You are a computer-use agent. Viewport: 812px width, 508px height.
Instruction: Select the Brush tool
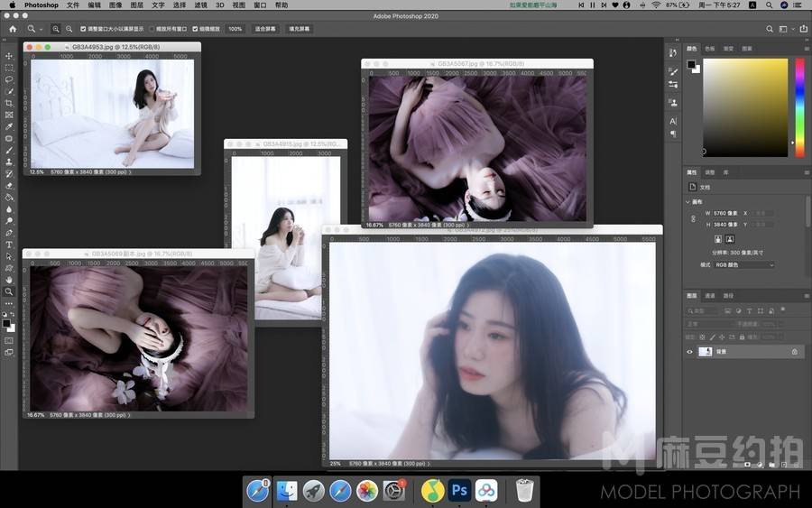[9, 150]
